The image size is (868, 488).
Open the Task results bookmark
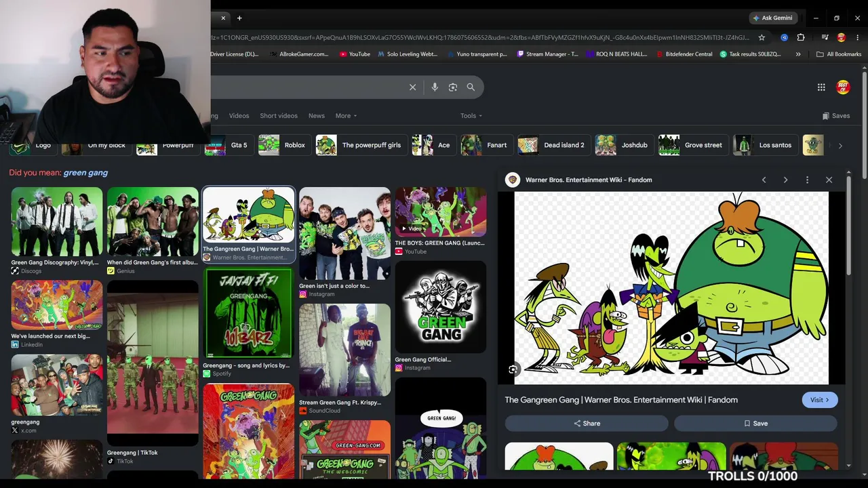click(x=750, y=54)
